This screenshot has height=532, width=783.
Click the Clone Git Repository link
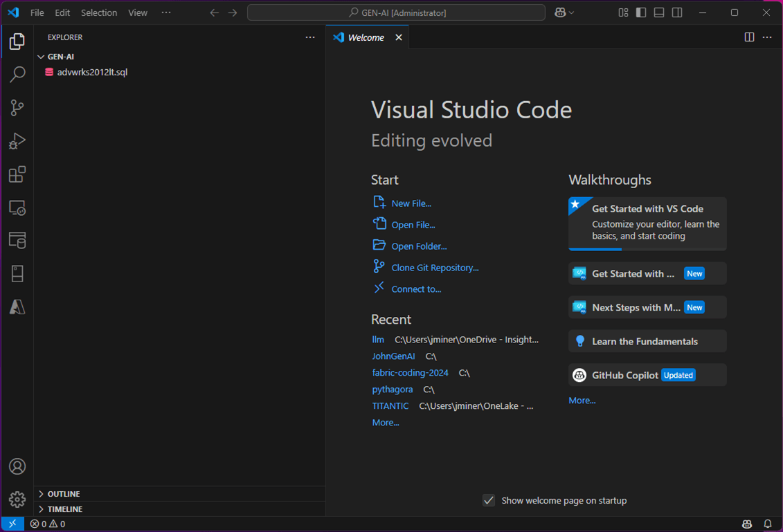[x=435, y=268]
